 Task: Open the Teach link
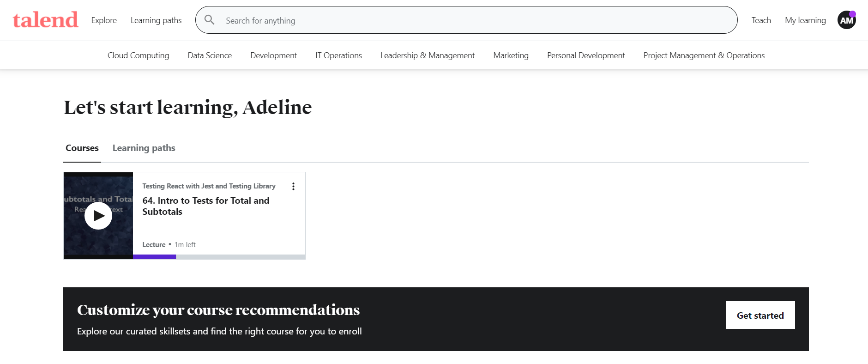point(761,20)
